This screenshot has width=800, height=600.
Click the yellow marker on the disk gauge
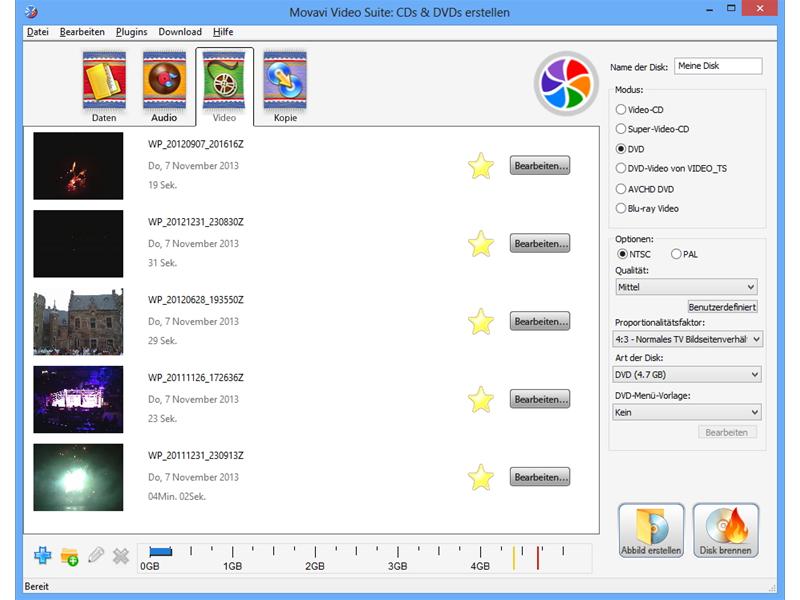click(514, 558)
